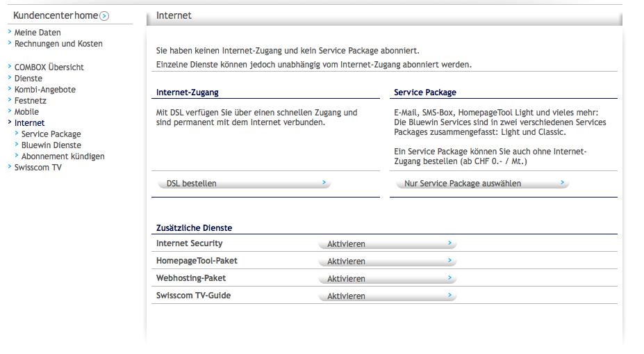Select Abonnement kündigen in the sidebar
This screenshot has width=644, height=354.
[63, 156]
